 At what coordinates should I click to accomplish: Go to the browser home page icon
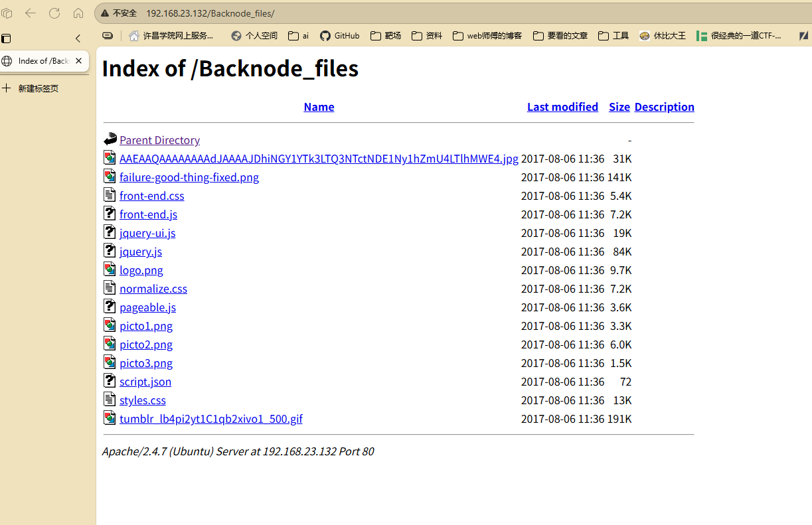click(78, 13)
